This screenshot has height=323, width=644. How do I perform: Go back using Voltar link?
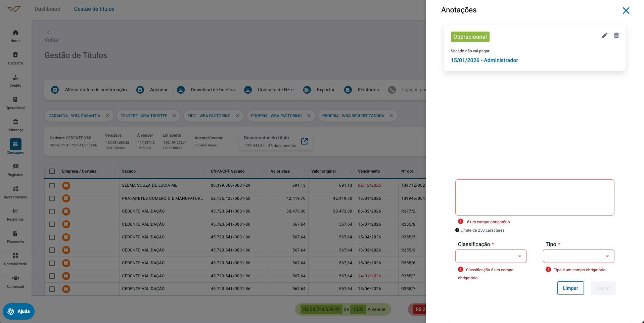[x=51, y=37]
